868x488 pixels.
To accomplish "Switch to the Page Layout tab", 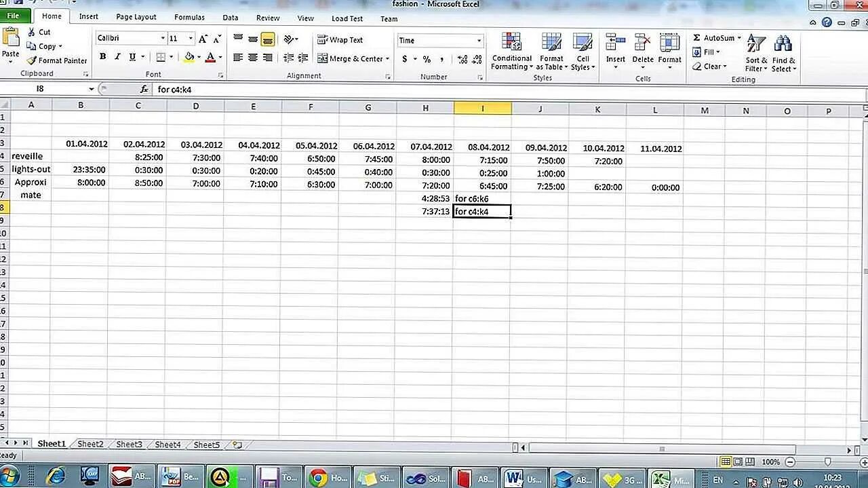I will (136, 17).
